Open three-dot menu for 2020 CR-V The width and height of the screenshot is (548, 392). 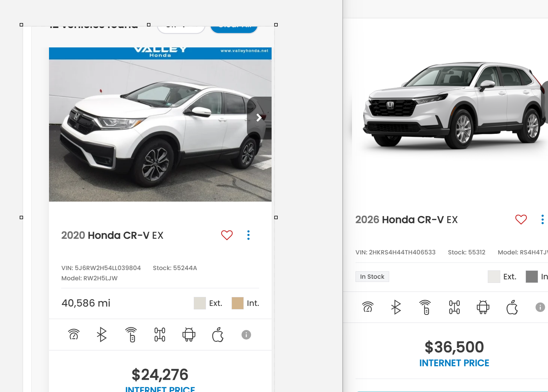[x=248, y=235]
